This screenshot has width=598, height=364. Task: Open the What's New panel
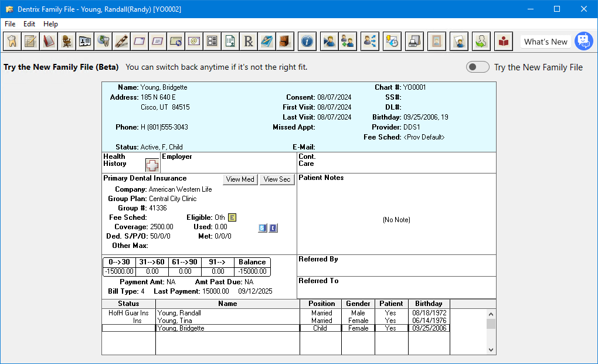point(545,42)
